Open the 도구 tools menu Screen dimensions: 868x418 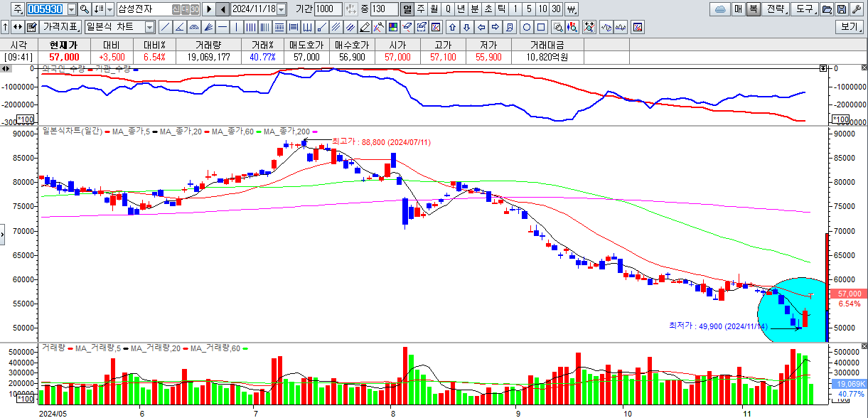pyautogui.click(x=805, y=9)
